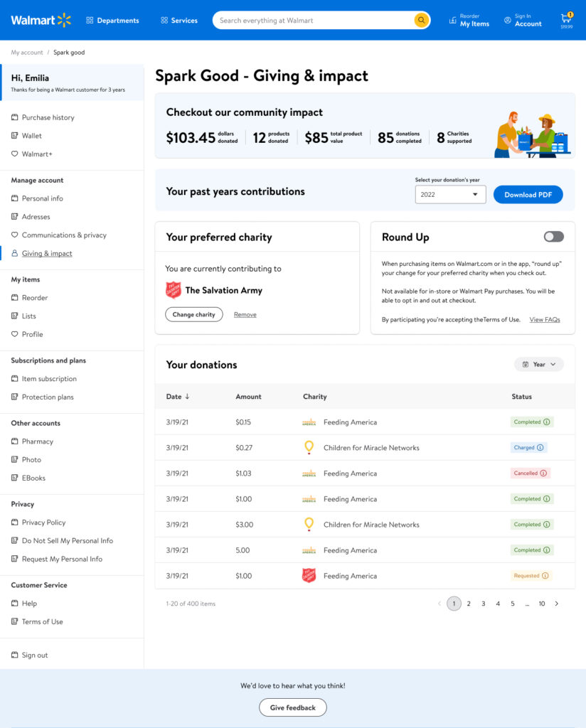586x728 pixels.
Task: Click the Walmart spark logo
Action: (64, 20)
